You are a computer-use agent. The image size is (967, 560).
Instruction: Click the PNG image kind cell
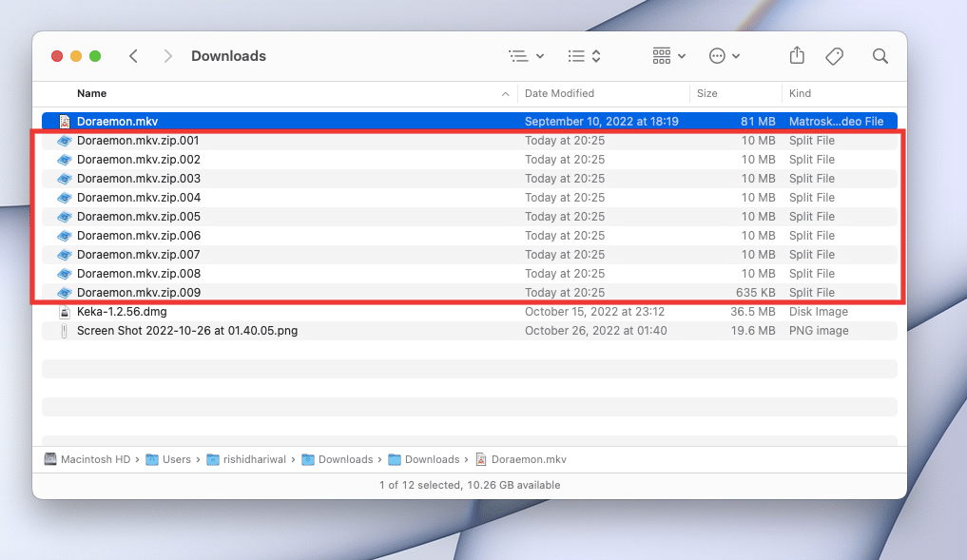(819, 331)
